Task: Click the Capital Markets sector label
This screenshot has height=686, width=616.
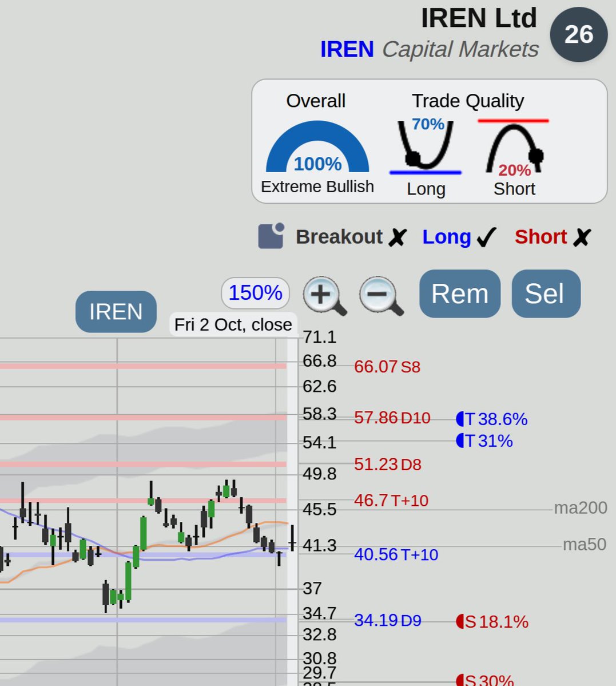Action: [460, 49]
